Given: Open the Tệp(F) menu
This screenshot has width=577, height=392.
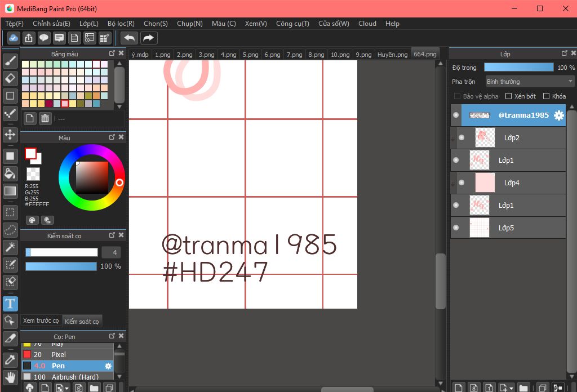Looking at the screenshot, I should click(14, 24).
